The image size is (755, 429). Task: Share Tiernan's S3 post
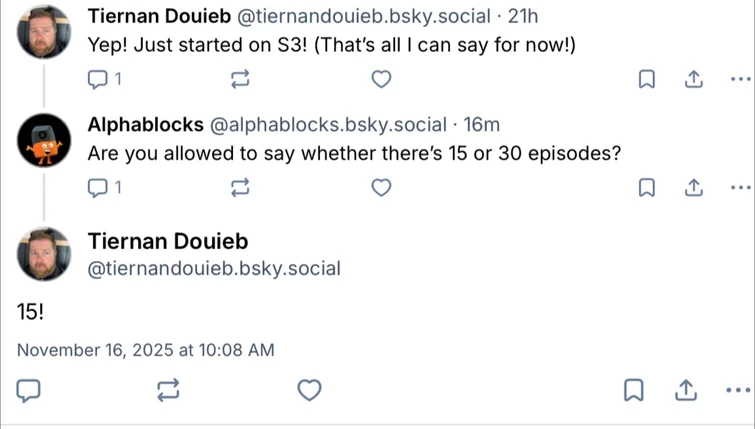tap(693, 79)
